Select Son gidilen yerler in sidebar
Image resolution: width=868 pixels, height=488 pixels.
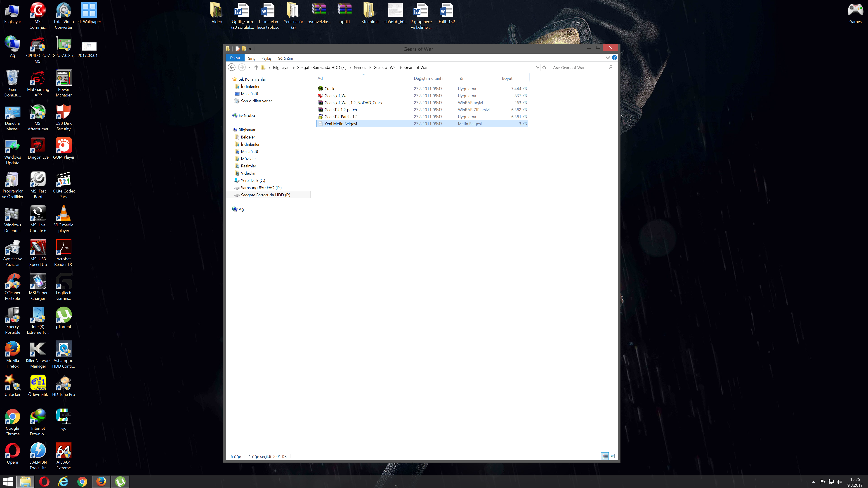[x=256, y=101]
